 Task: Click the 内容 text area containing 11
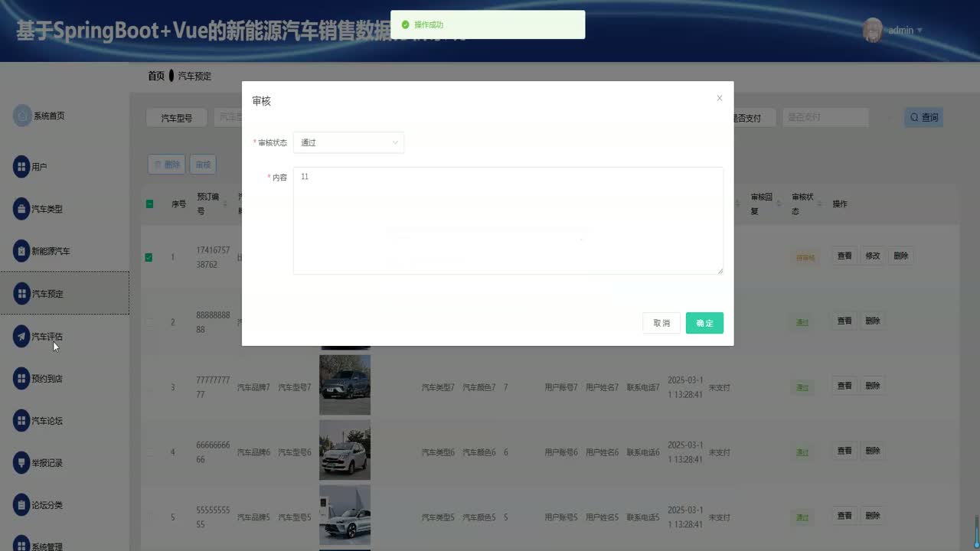(508, 220)
